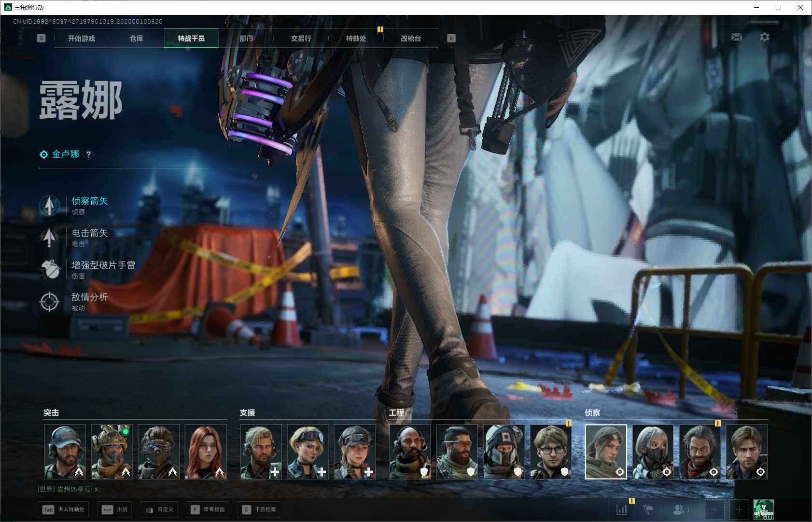Click the 支援 class heading
The width and height of the screenshot is (812, 522).
click(x=247, y=412)
